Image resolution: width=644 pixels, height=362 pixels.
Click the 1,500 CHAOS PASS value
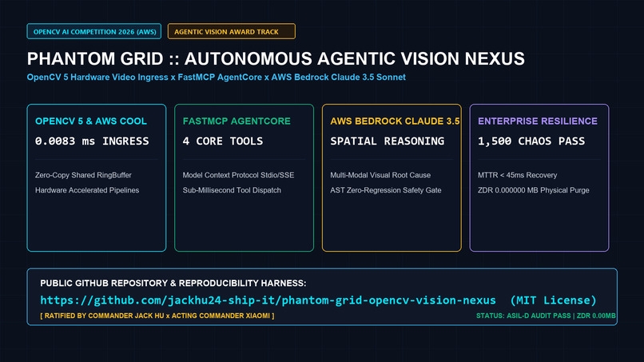(x=531, y=141)
